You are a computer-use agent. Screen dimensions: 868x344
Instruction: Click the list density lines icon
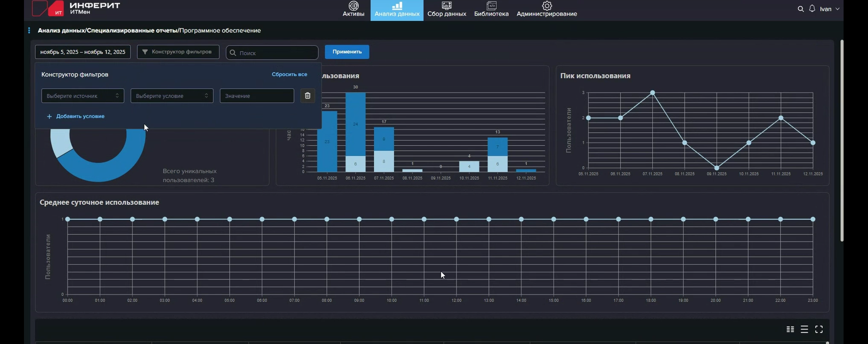[804, 330]
